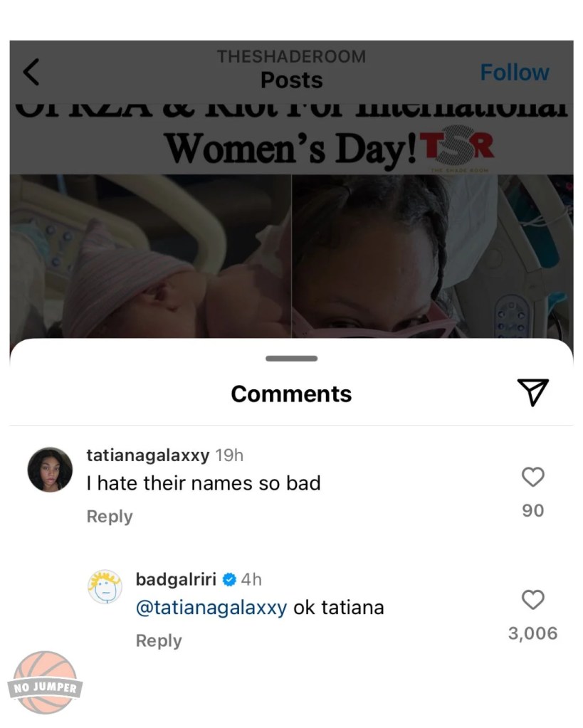
Task: Open the badgalriri username link
Action: tap(175, 579)
